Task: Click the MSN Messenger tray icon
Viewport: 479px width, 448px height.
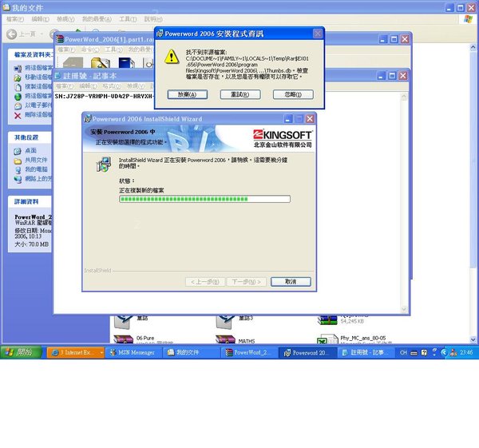Action: (x=453, y=352)
